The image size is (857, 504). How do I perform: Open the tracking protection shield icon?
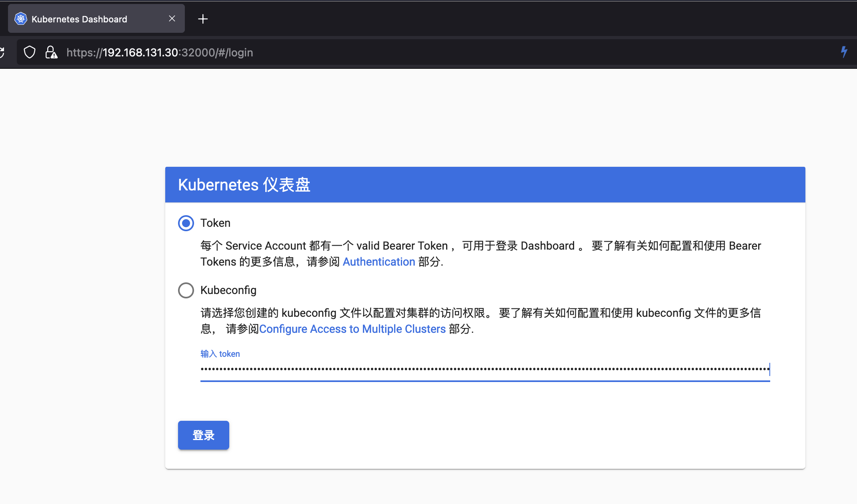click(30, 52)
